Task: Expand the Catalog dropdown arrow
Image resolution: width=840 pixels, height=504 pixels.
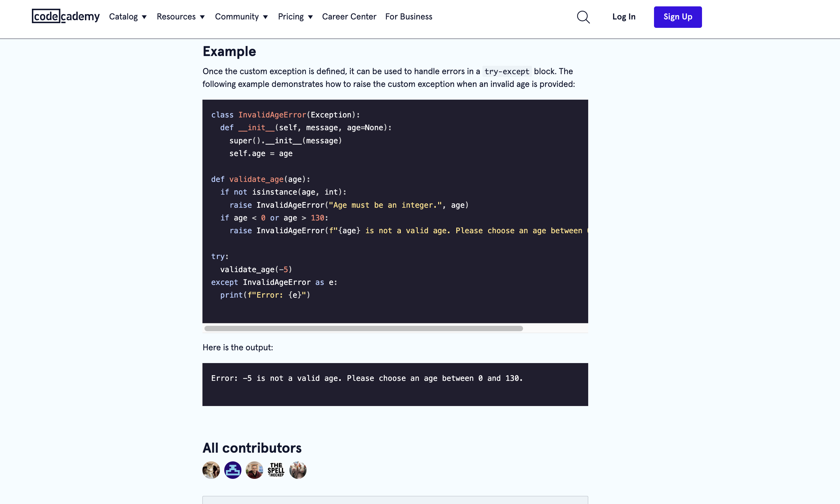Action: click(144, 17)
